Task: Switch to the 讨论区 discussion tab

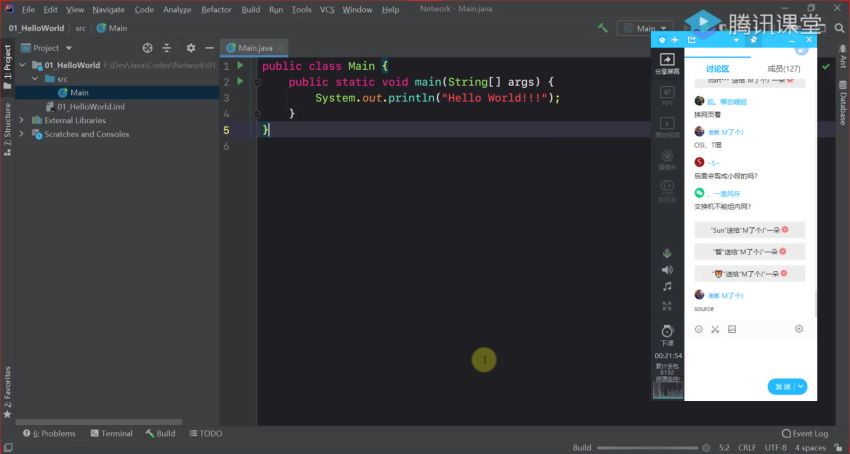Action: point(718,68)
